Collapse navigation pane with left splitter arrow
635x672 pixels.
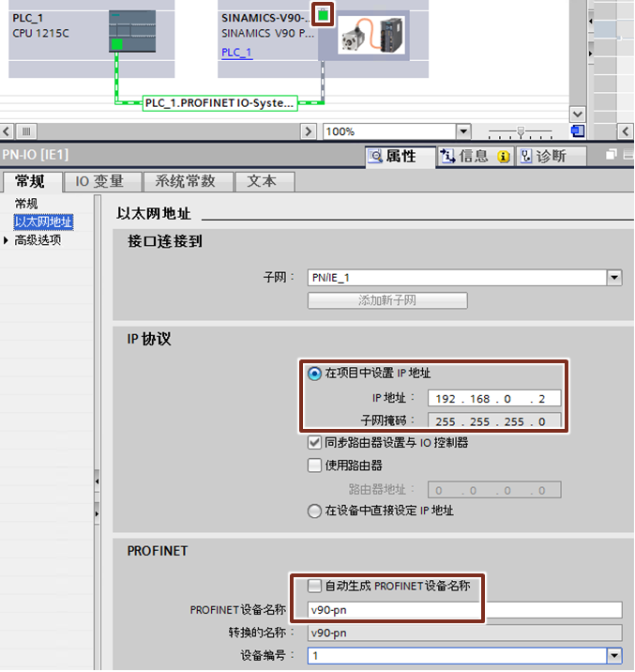(x=98, y=481)
